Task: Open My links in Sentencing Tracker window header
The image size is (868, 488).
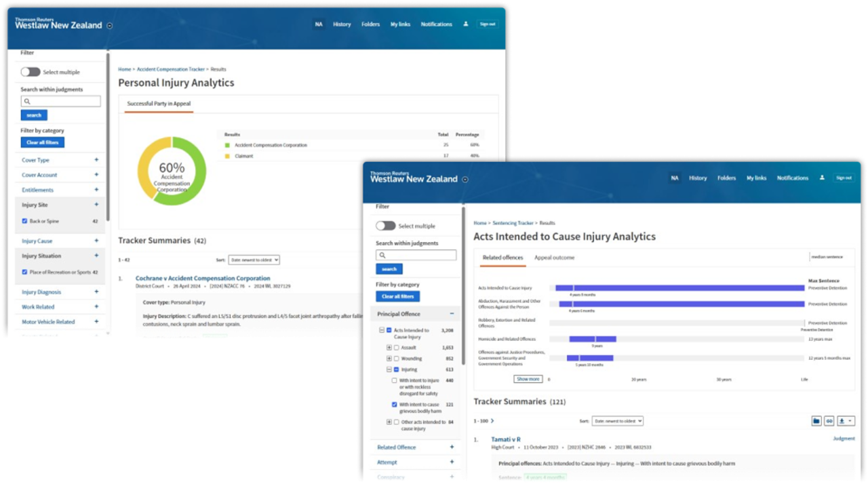Action: click(x=756, y=178)
